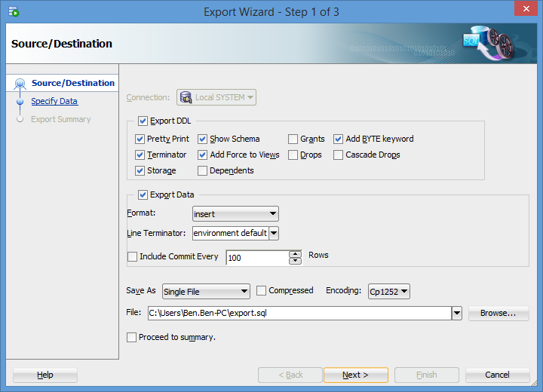Open the Save As Single File dropdown
543x392 pixels.
(x=206, y=292)
